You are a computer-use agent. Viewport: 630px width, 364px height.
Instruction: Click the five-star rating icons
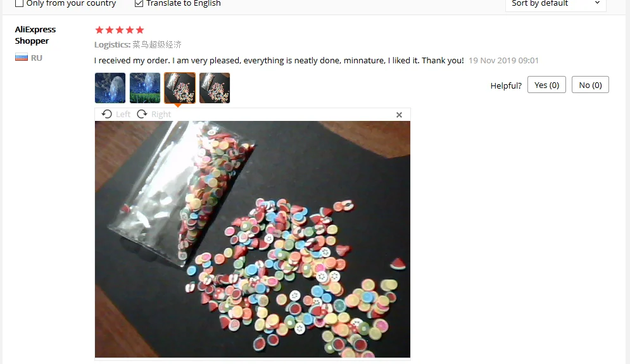tap(119, 30)
